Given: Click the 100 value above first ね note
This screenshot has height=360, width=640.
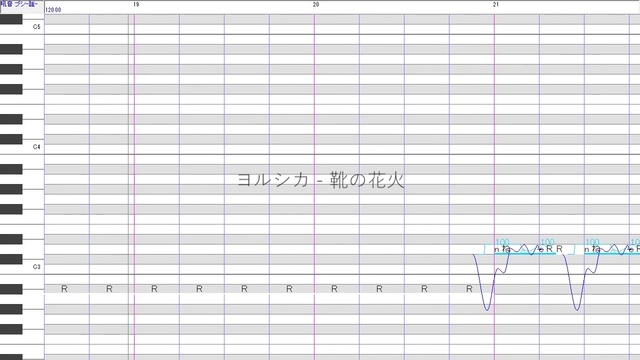Looking at the screenshot, I should [x=502, y=242].
